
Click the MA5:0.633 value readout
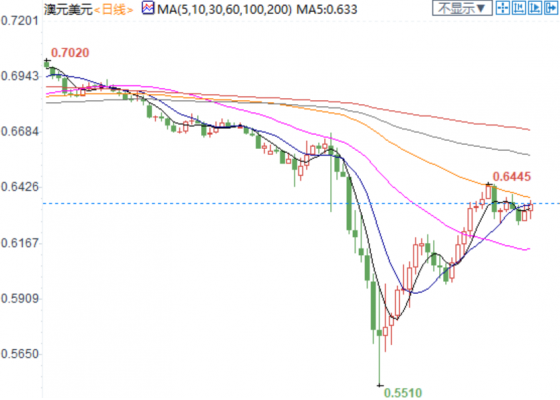(327, 9)
